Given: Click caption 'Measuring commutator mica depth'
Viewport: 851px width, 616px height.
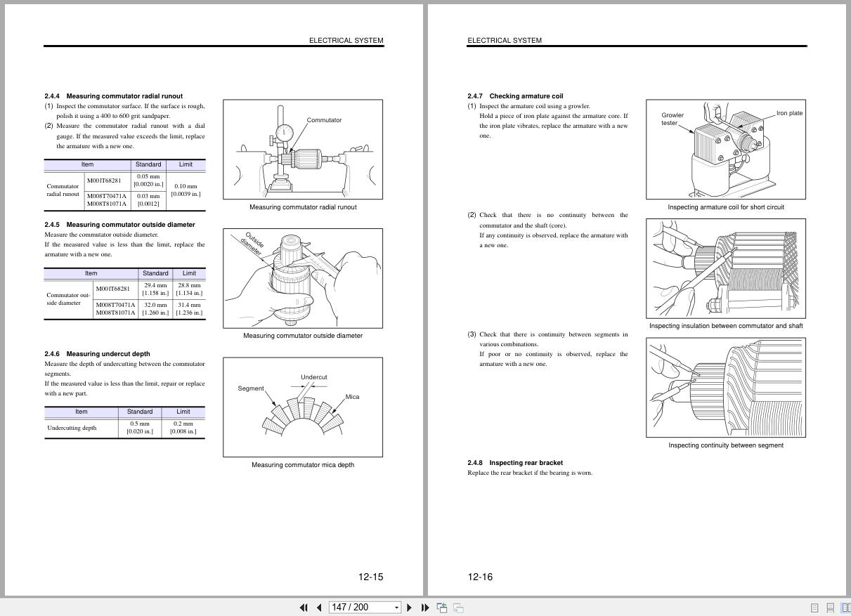Looking at the screenshot, I should [303, 465].
